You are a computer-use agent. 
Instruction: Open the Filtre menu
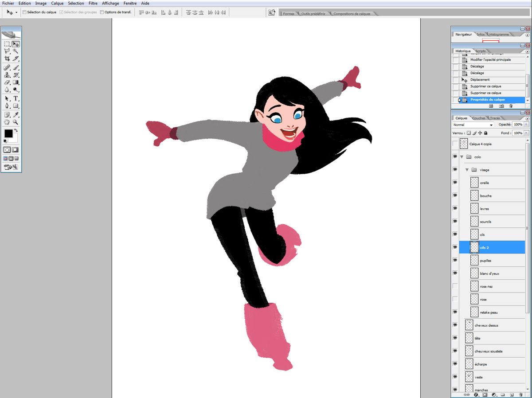pyautogui.click(x=93, y=3)
